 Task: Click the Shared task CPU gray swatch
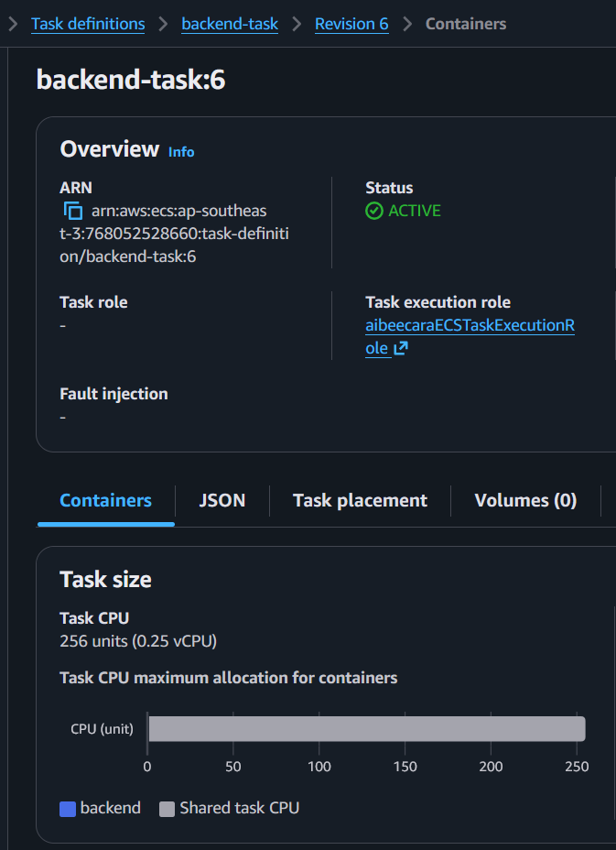[x=167, y=810]
